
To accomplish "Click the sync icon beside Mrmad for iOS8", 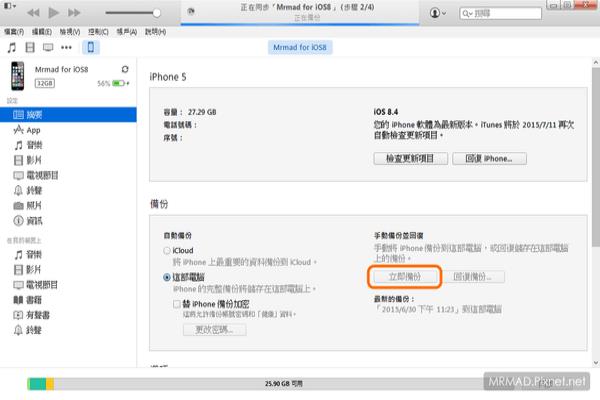I will (x=124, y=68).
